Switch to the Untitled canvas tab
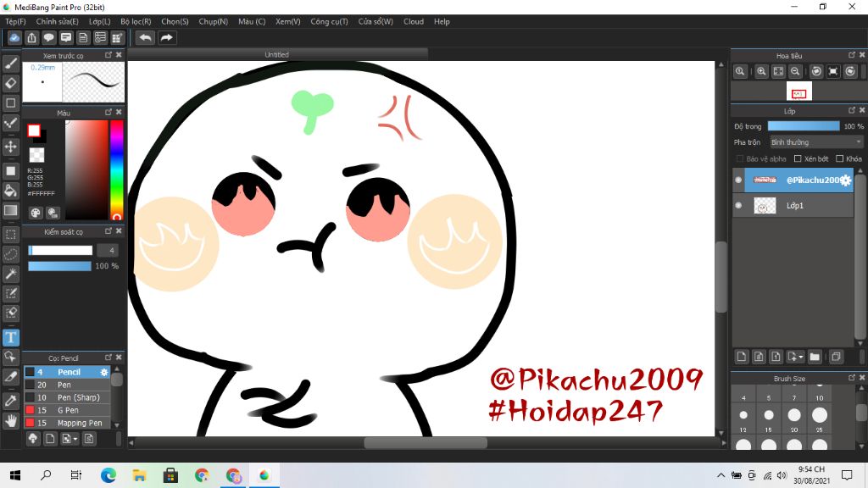This screenshot has height=488, width=868. [x=277, y=54]
